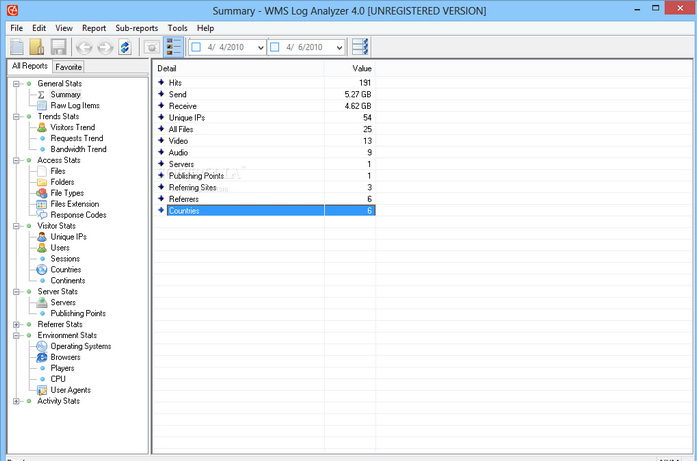
Task: Select Continents in the tree
Action: [68, 281]
